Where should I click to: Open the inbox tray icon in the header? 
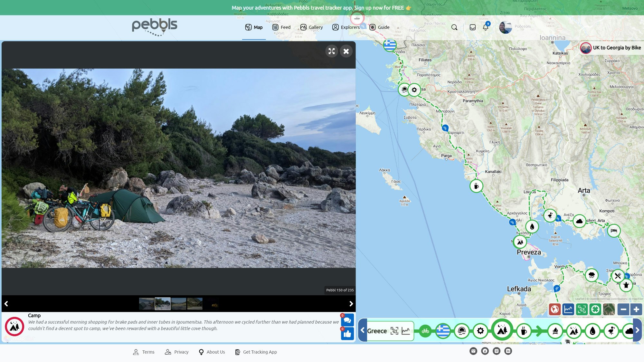(472, 27)
